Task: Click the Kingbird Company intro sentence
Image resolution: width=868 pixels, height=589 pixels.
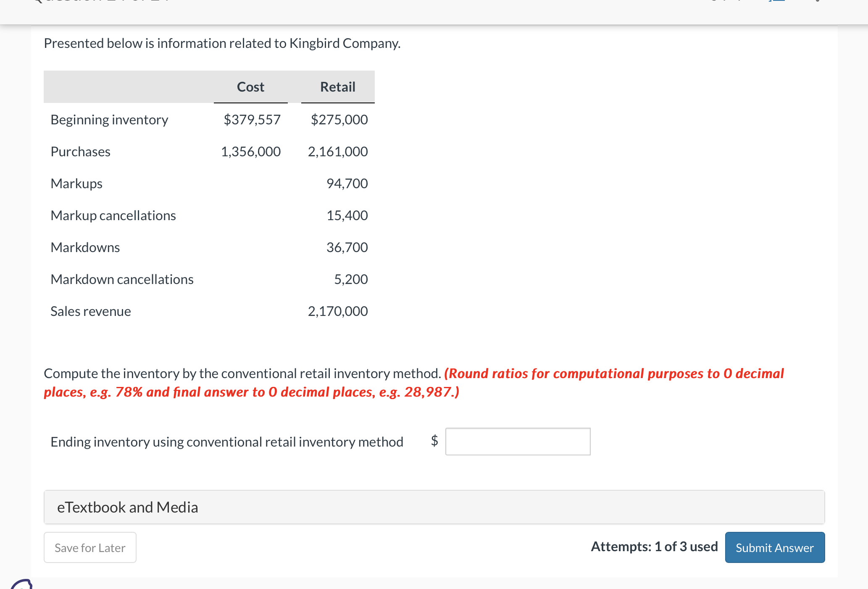Action: coord(222,43)
